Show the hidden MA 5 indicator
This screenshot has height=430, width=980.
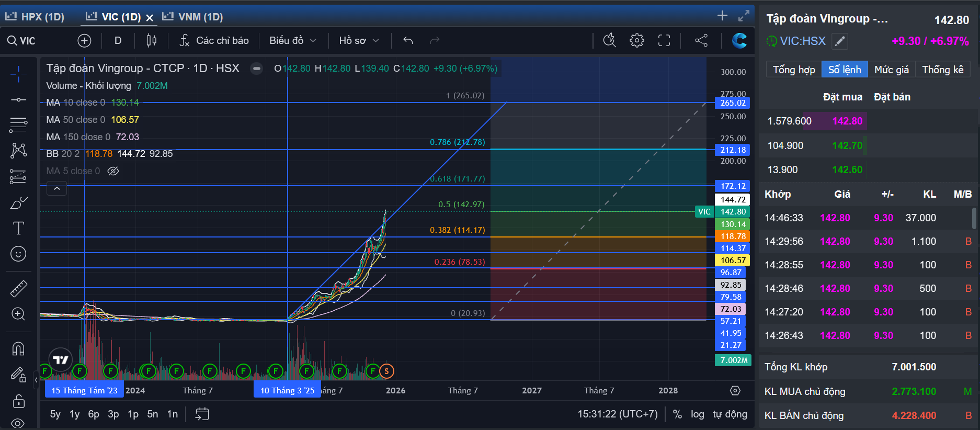click(113, 171)
